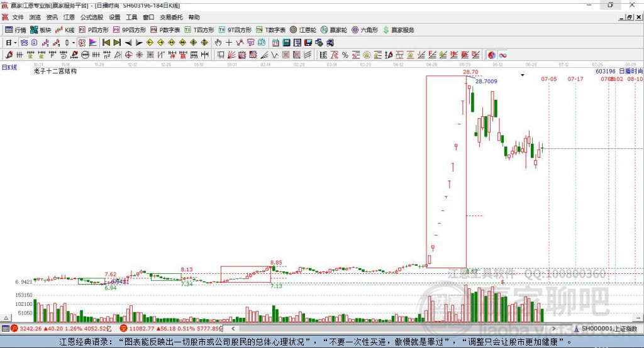Step chart right with black arrow
Viewport: 644px width, 348px height.
point(139,43)
